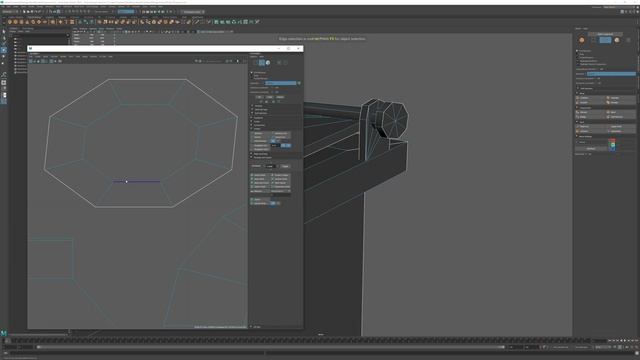
Task: Select Tweak/Marquee radio in Modeling Toolkit
Action: click(578, 57)
